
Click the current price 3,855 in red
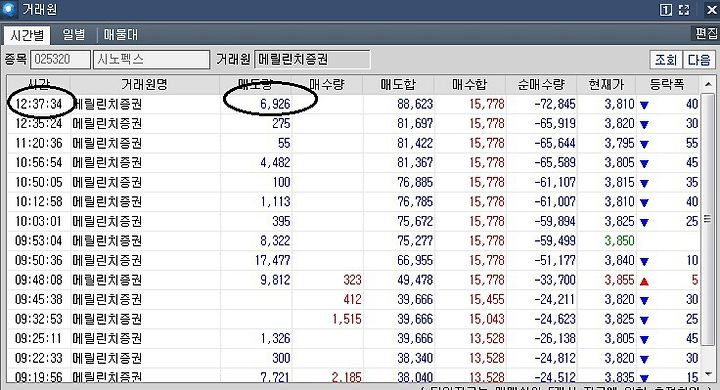pos(619,280)
